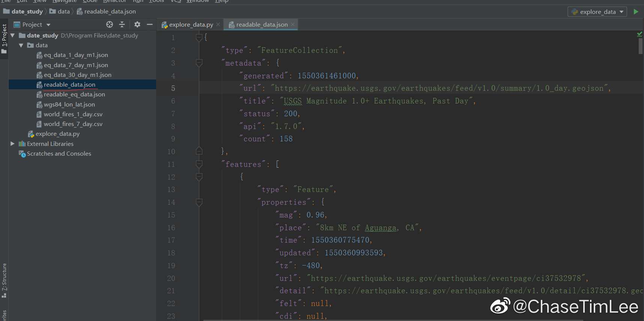Select eq_data_1_day_m1.json file
The width and height of the screenshot is (644, 321).
tap(76, 55)
